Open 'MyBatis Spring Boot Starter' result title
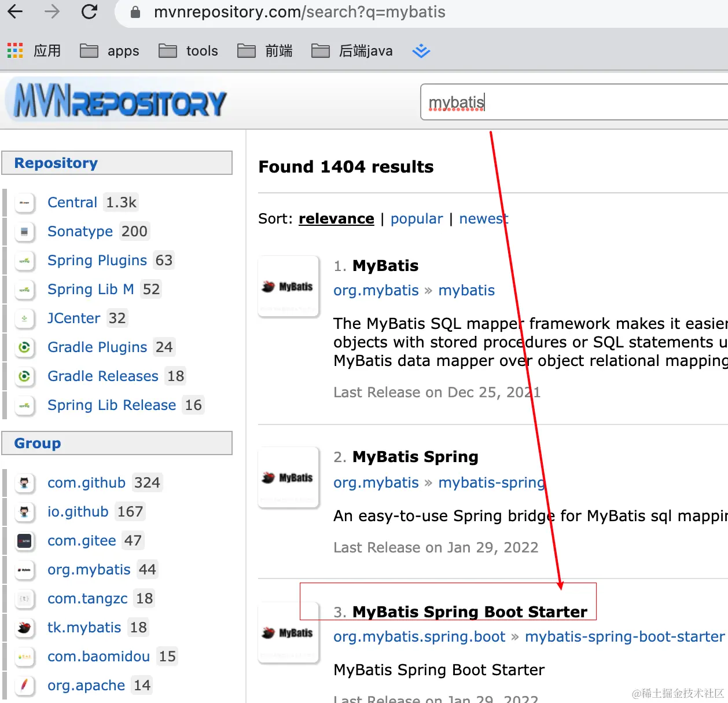 (470, 612)
